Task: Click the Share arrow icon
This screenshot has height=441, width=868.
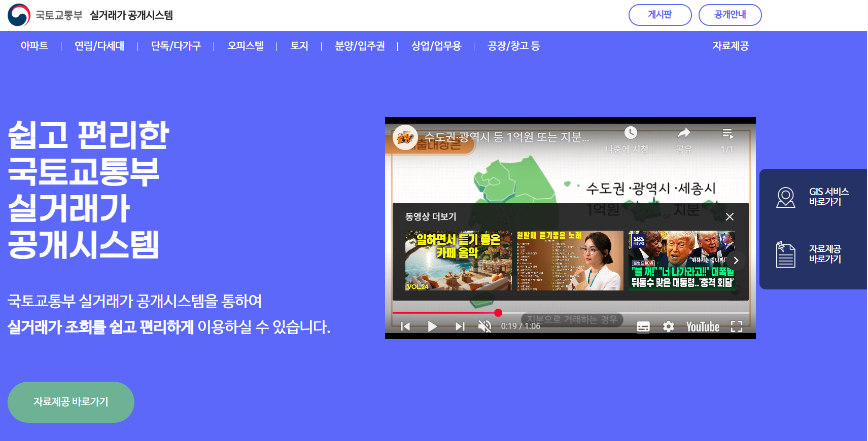Action: pyautogui.click(x=684, y=133)
